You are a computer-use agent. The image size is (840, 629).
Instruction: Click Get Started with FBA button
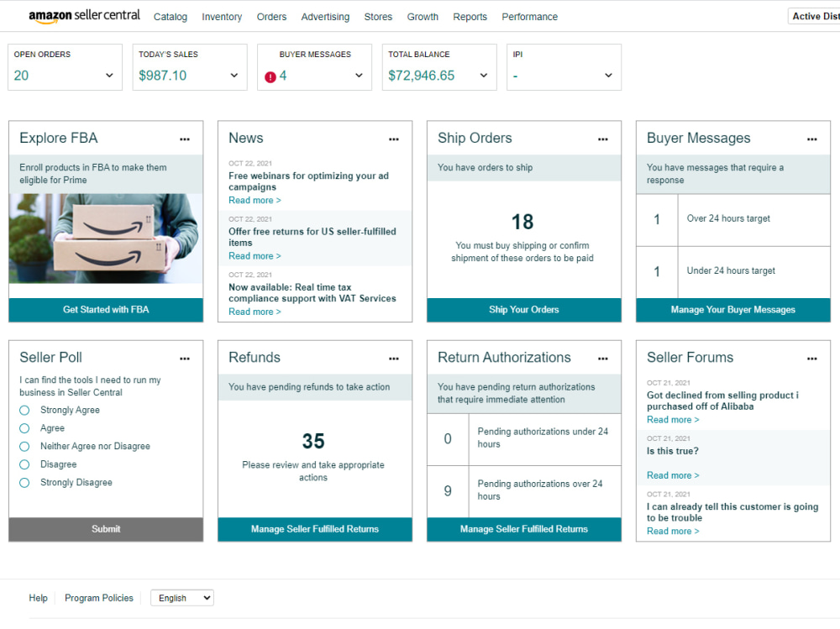tap(106, 310)
